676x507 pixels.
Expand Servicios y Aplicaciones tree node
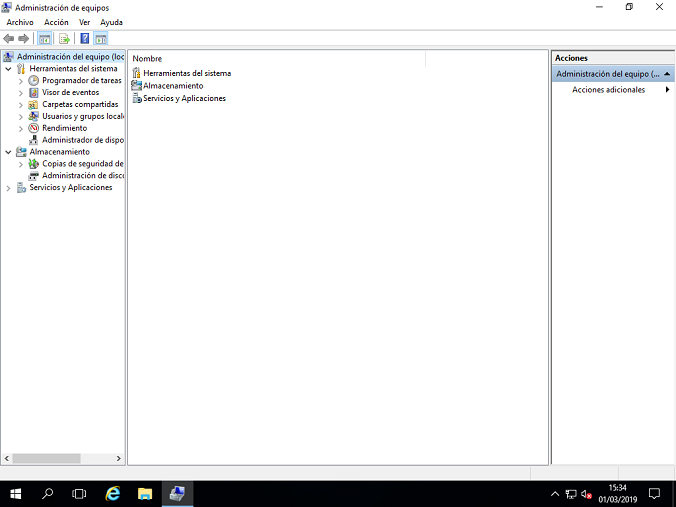tap(8, 188)
